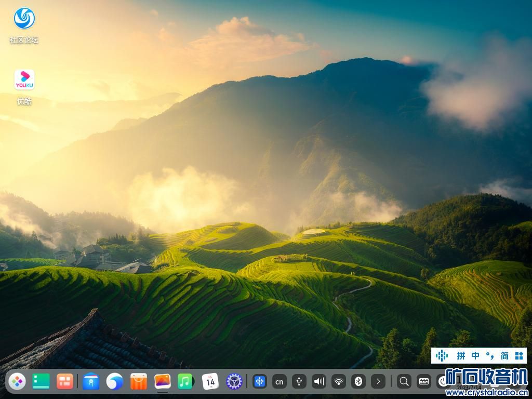Open the multitasking view in dock

(x=65, y=382)
